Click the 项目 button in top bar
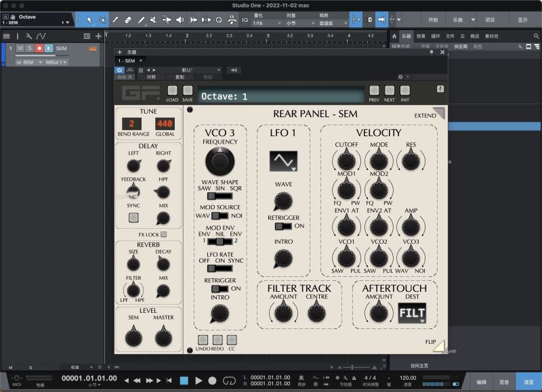 [490, 20]
